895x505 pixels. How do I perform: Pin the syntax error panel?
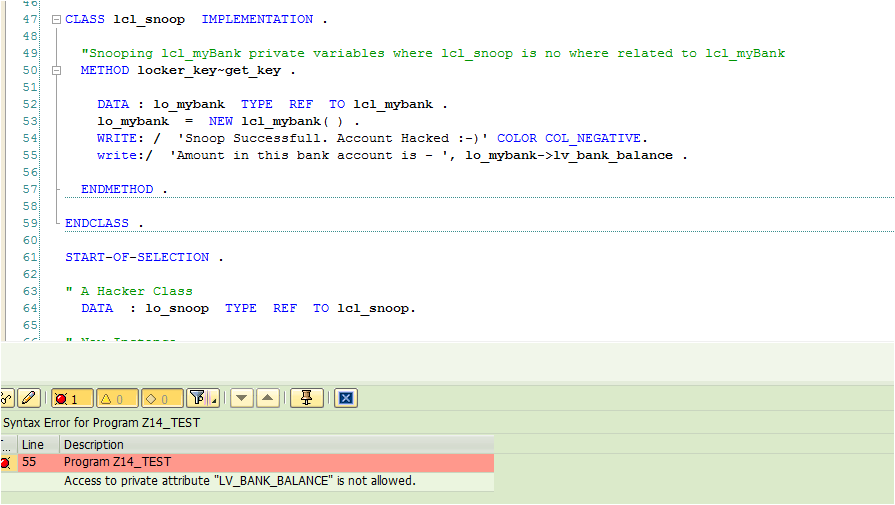tap(306, 398)
